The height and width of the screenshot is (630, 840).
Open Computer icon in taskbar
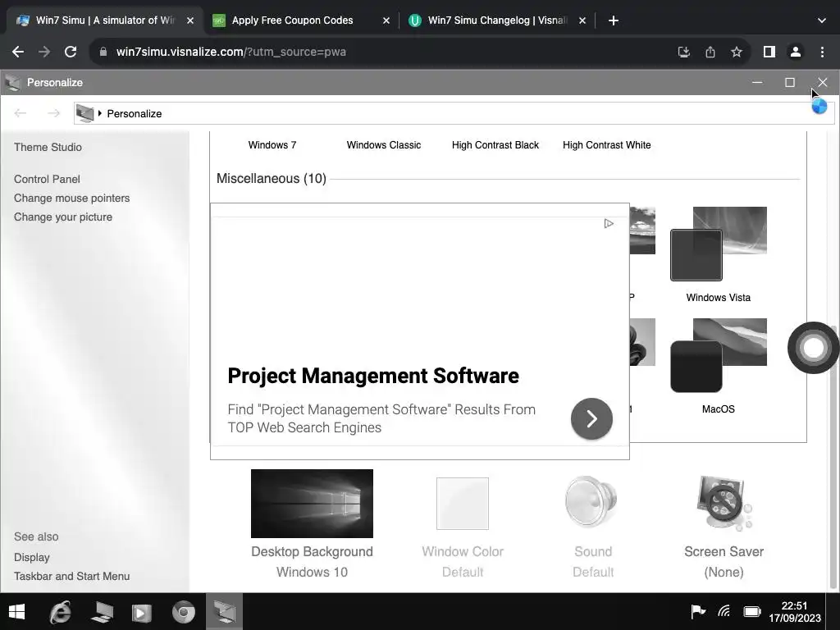pos(102,612)
